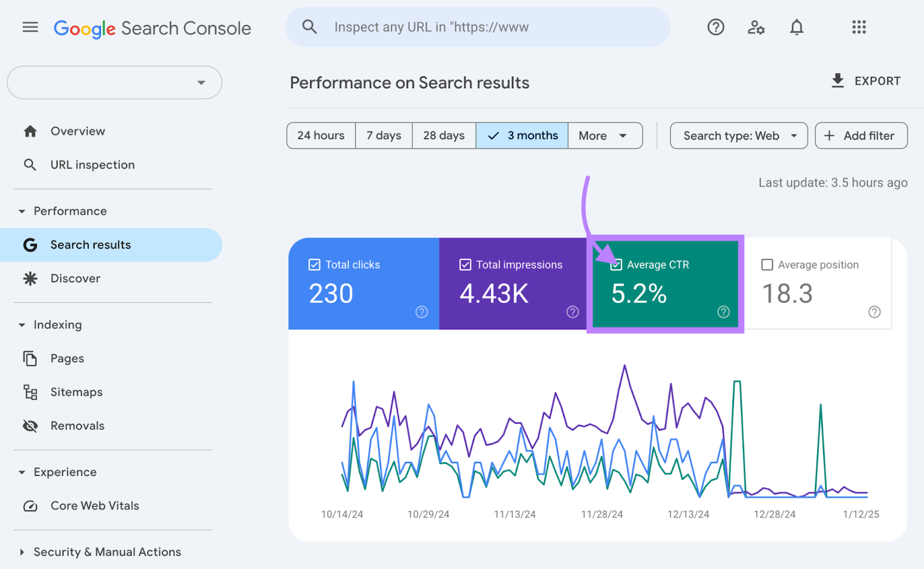Click the Help question mark icon
924x569 pixels.
pos(716,27)
